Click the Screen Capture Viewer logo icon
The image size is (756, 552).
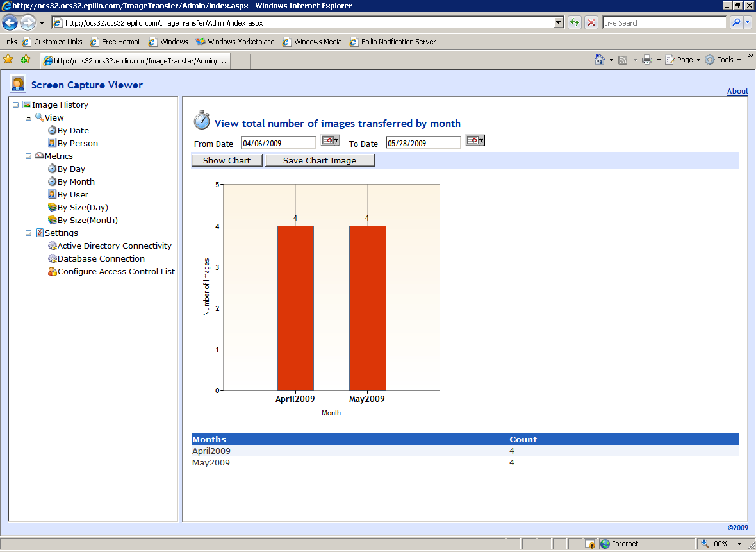coord(19,84)
